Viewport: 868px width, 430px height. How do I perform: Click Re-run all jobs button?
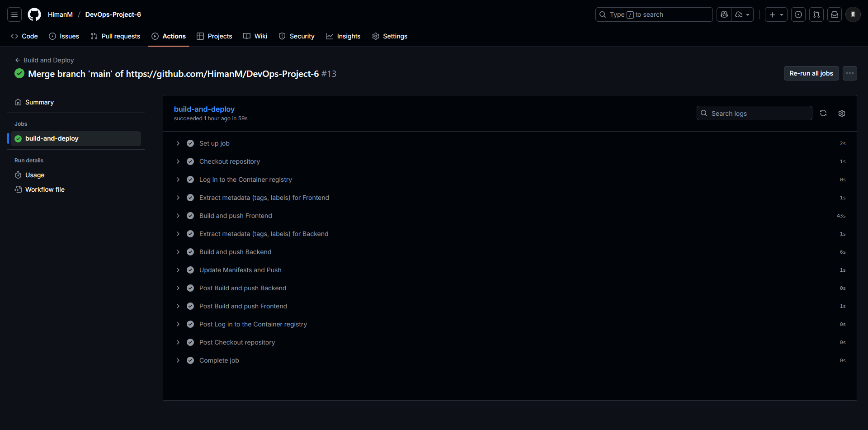click(x=811, y=73)
